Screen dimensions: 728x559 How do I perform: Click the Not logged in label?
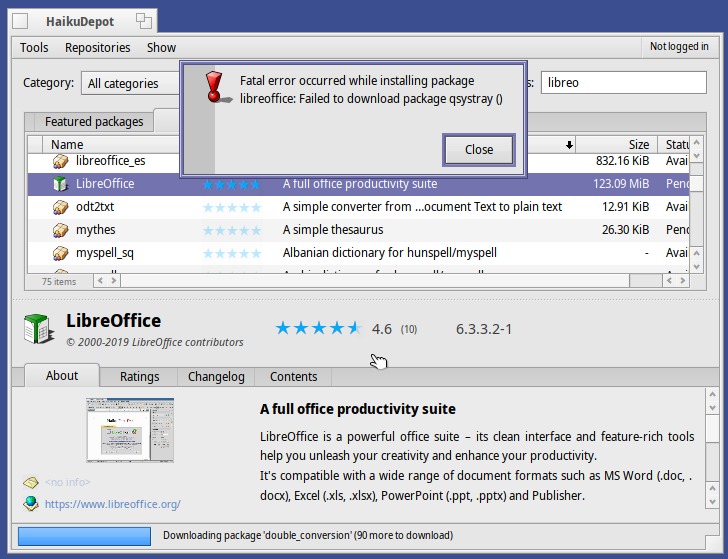pos(679,46)
